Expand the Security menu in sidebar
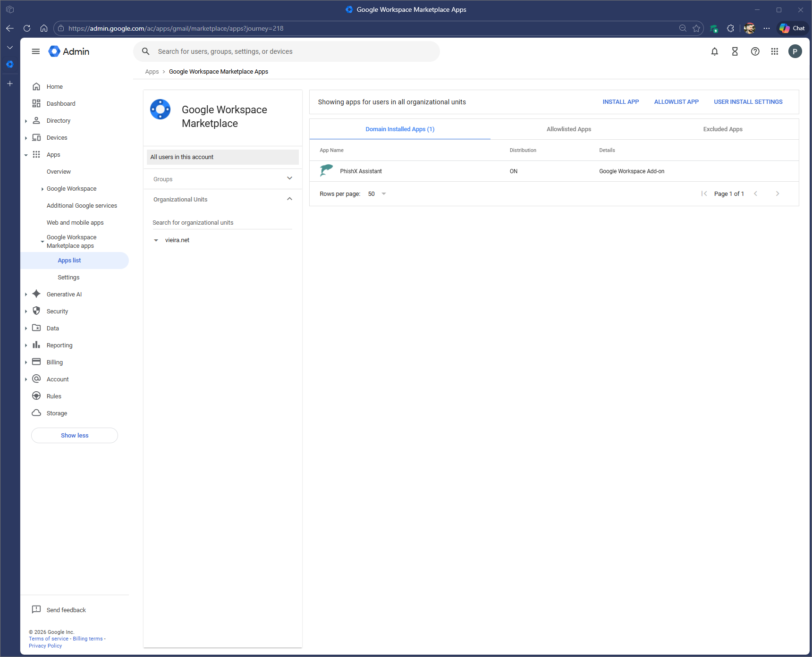Viewport: 812px width, 657px height. tap(26, 312)
